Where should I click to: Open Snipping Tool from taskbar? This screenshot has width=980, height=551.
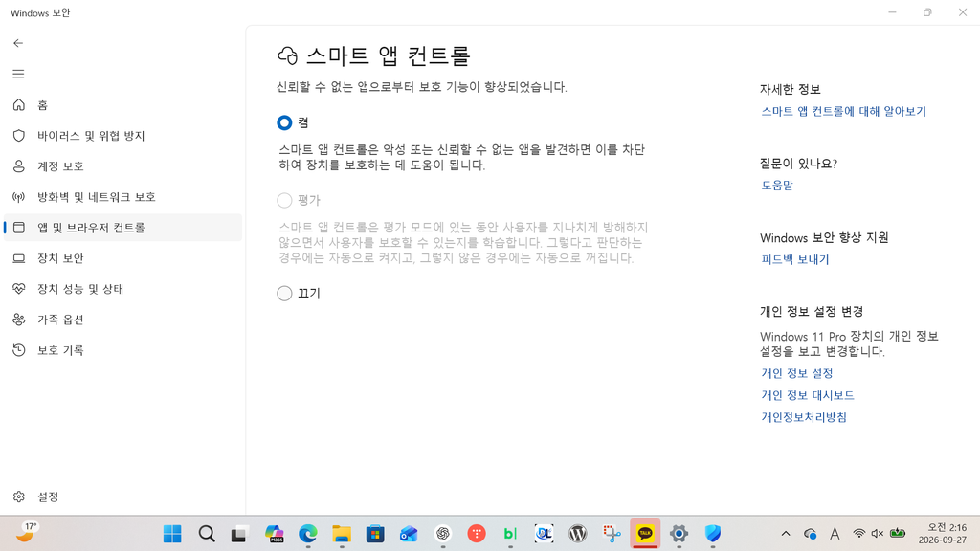[x=612, y=534]
